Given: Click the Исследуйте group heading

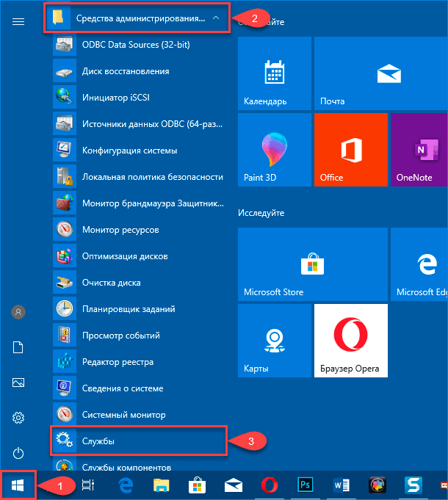Looking at the screenshot, I should (261, 213).
